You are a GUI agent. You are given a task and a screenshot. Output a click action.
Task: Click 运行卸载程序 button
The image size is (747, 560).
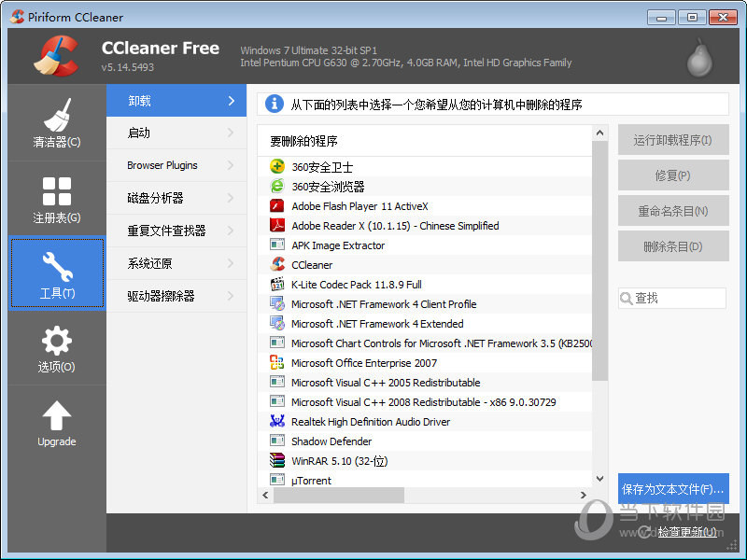coord(673,140)
